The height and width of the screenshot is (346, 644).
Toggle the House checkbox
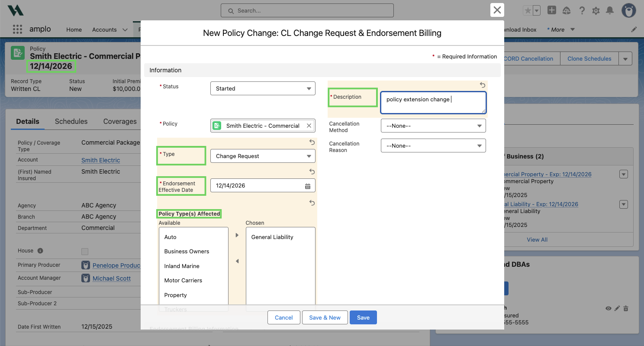(85, 252)
